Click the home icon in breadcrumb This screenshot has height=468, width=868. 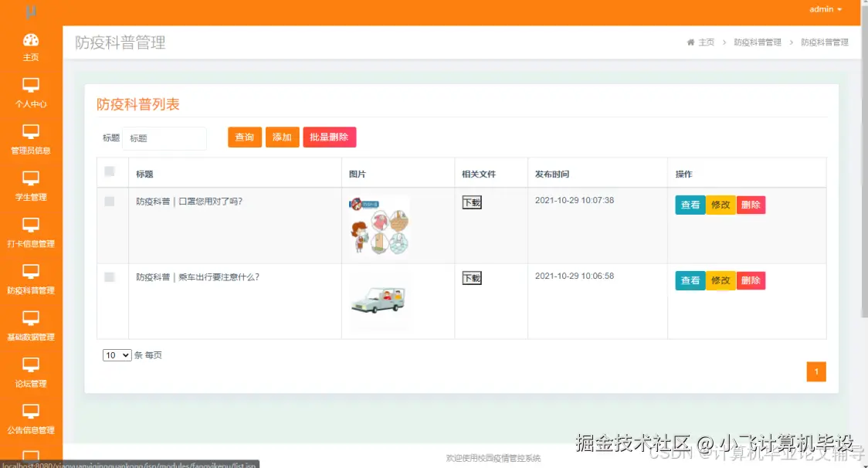(690, 42)
